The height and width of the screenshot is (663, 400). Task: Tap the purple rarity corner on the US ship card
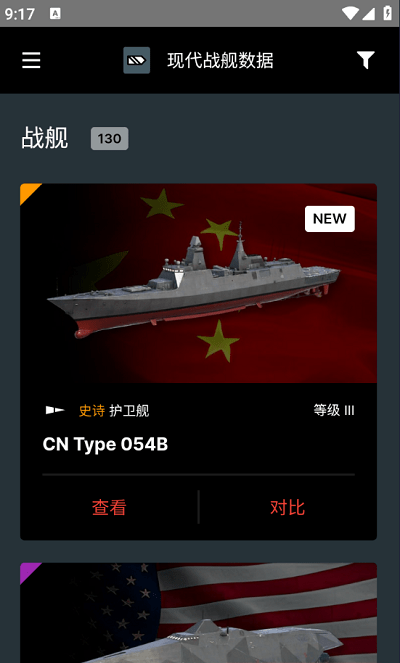pos(27,570)
